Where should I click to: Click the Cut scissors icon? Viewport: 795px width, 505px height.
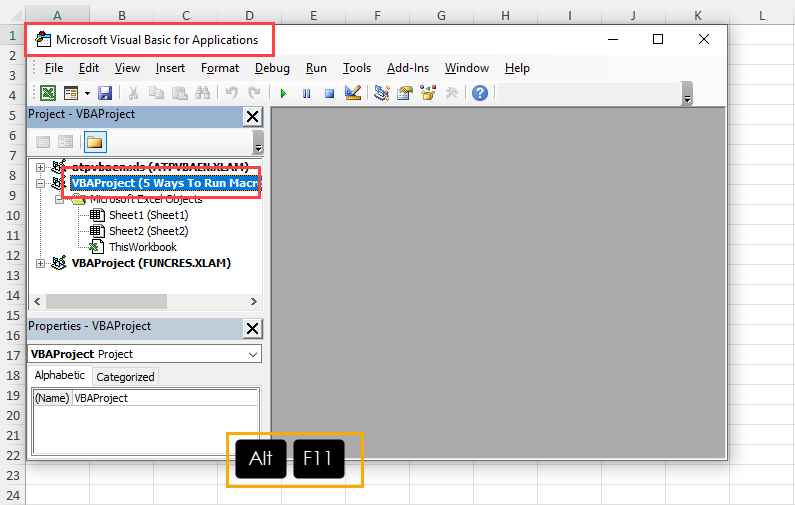(133, 93)
